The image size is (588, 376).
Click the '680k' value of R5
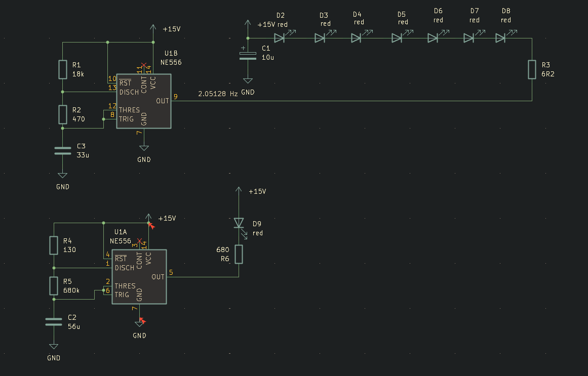(x=71, y=290)
